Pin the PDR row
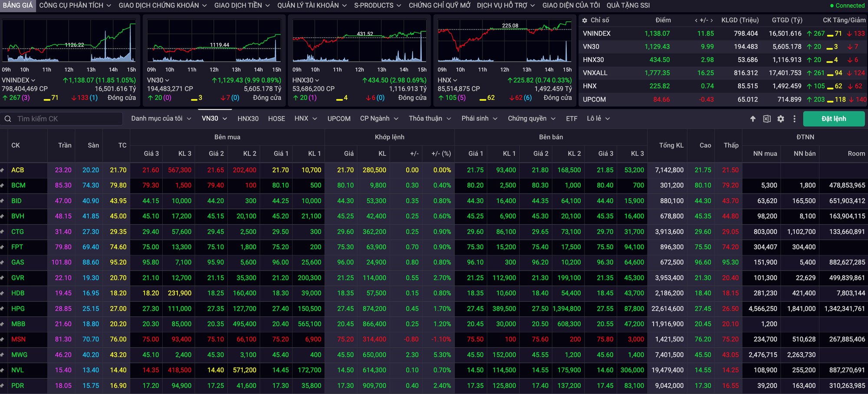Screen dimensions: 868x394 (2, 386)
